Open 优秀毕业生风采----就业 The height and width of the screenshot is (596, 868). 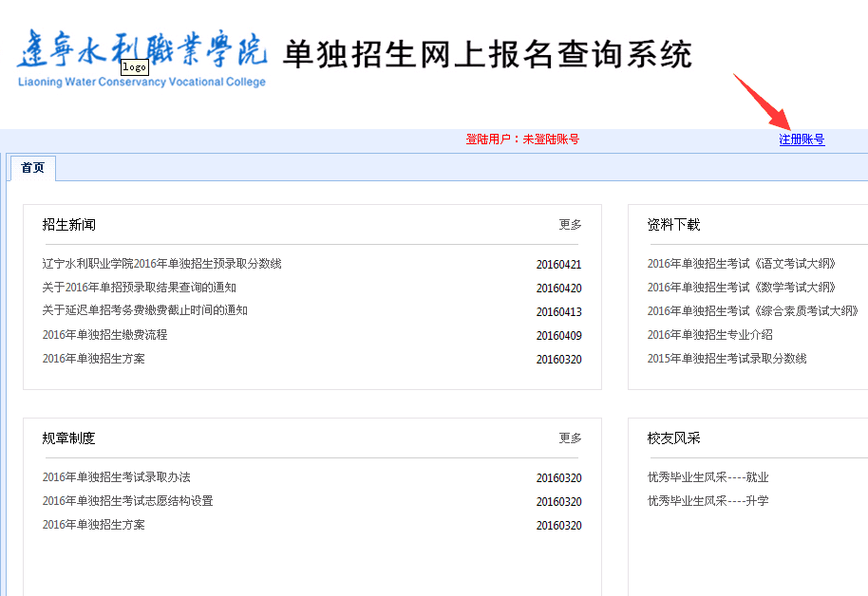[x=708, y=477]
